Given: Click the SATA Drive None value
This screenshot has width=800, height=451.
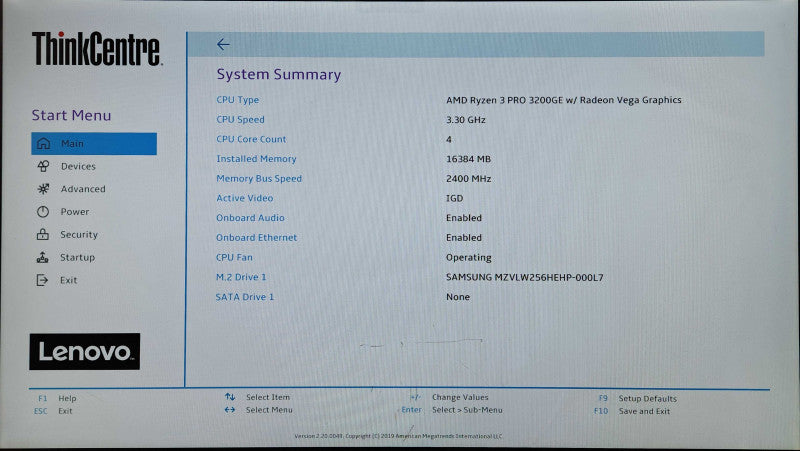Looking at the screenshot, I should [458, 297].
